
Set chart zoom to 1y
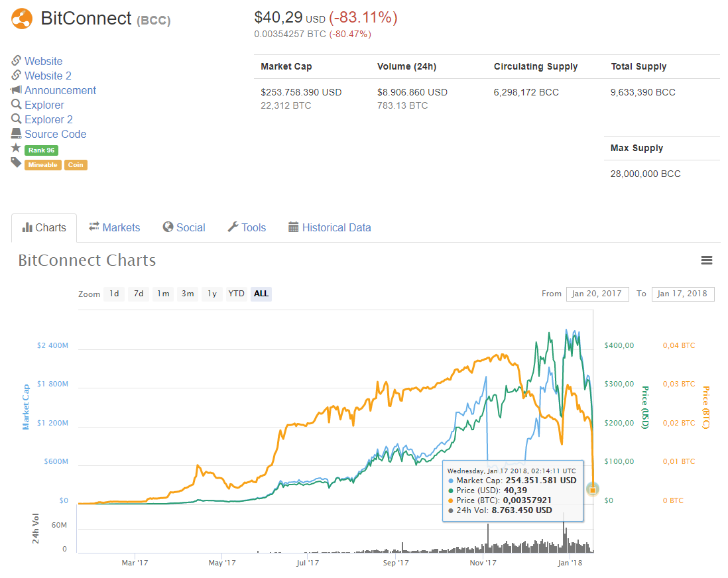coord(212,294)
